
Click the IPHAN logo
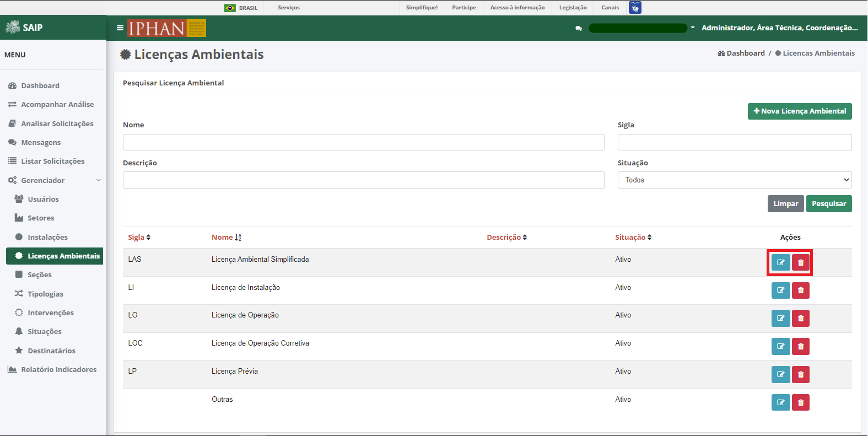[x=166, y=28]
